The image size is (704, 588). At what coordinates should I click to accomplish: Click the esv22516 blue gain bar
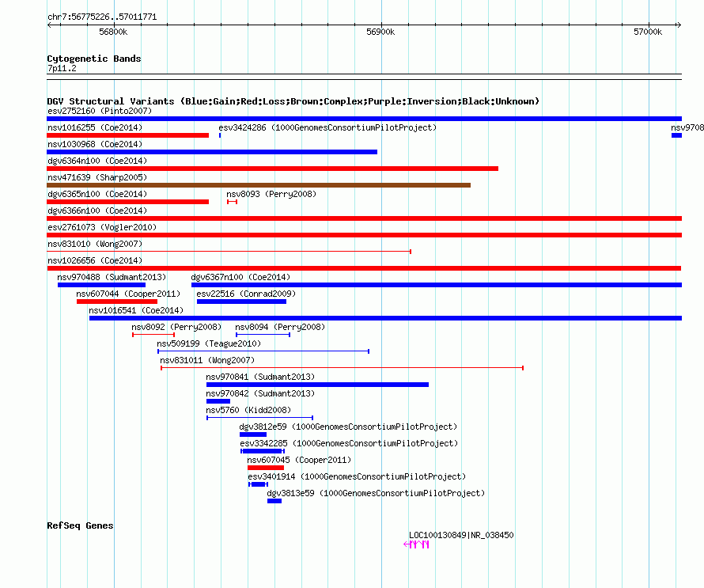click(241, 302)
